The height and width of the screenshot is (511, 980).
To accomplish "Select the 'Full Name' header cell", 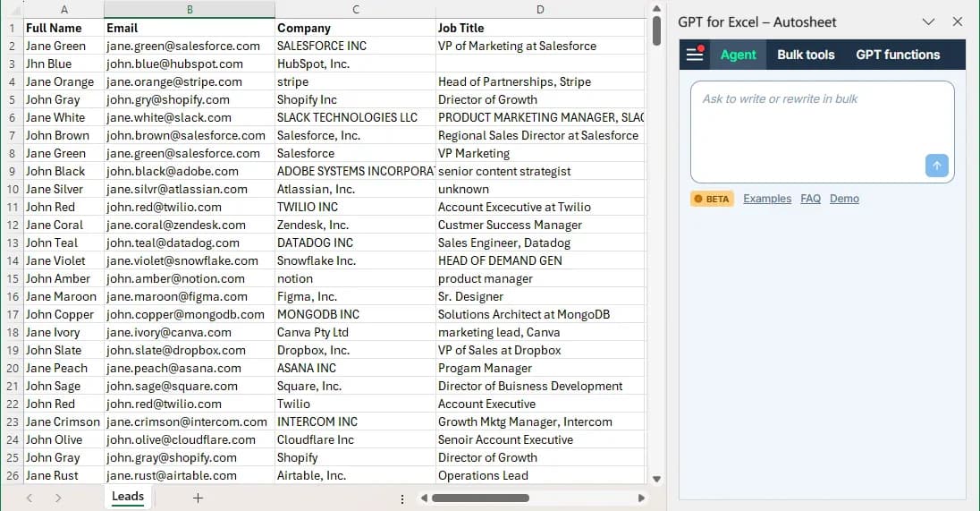I will 63,28.
